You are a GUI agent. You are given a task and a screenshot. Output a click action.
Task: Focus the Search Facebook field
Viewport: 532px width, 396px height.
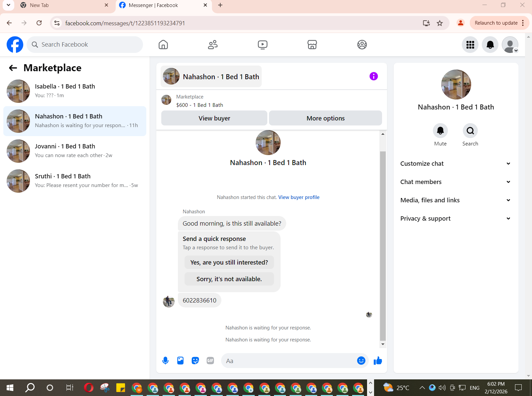[85, 45]
